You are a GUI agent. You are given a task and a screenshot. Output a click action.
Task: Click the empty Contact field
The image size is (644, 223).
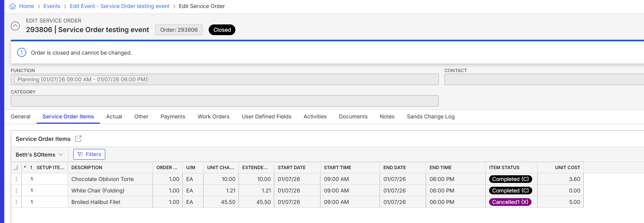coord(544,79)
